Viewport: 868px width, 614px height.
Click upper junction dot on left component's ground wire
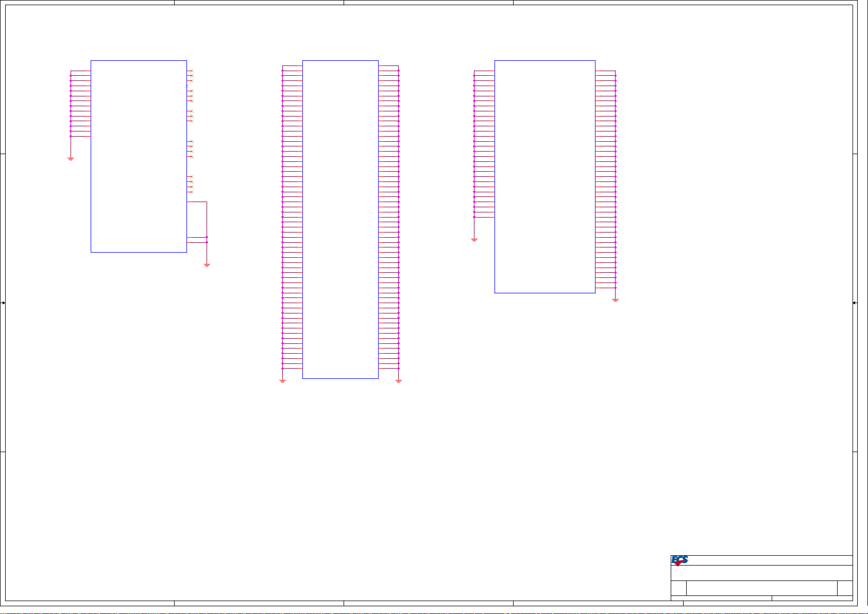pos(207,237)
